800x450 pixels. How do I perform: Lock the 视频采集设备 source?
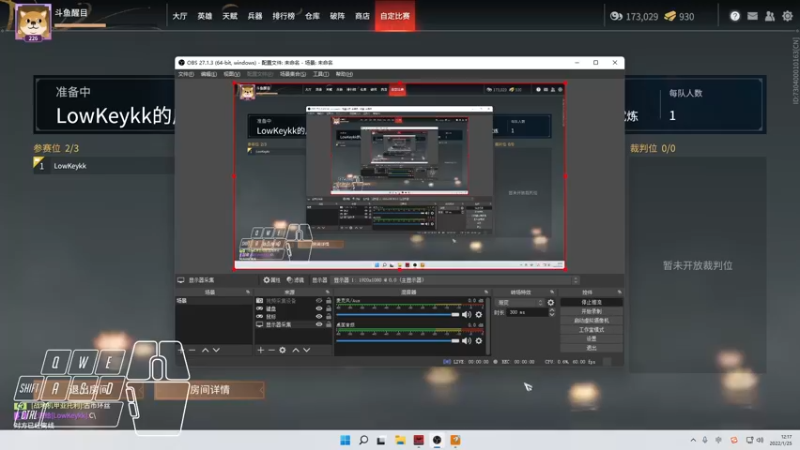329,301
